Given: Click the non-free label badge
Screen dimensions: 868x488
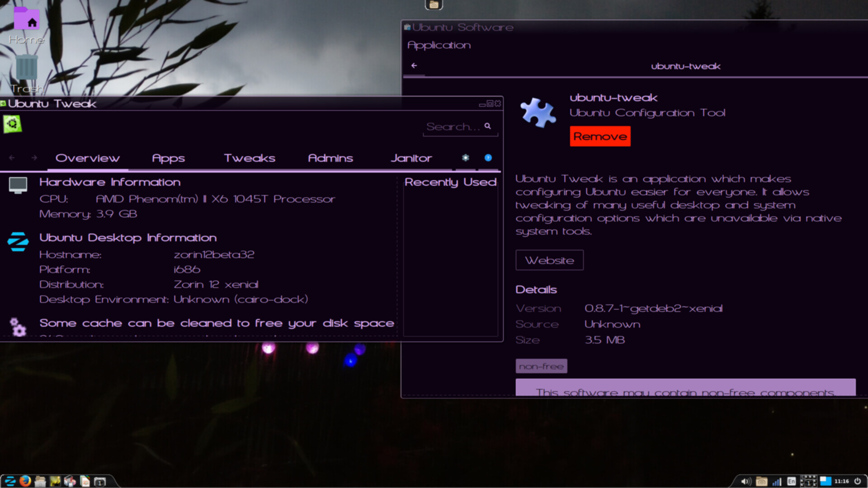Looking at the screenshot, I should coord(540,365).
